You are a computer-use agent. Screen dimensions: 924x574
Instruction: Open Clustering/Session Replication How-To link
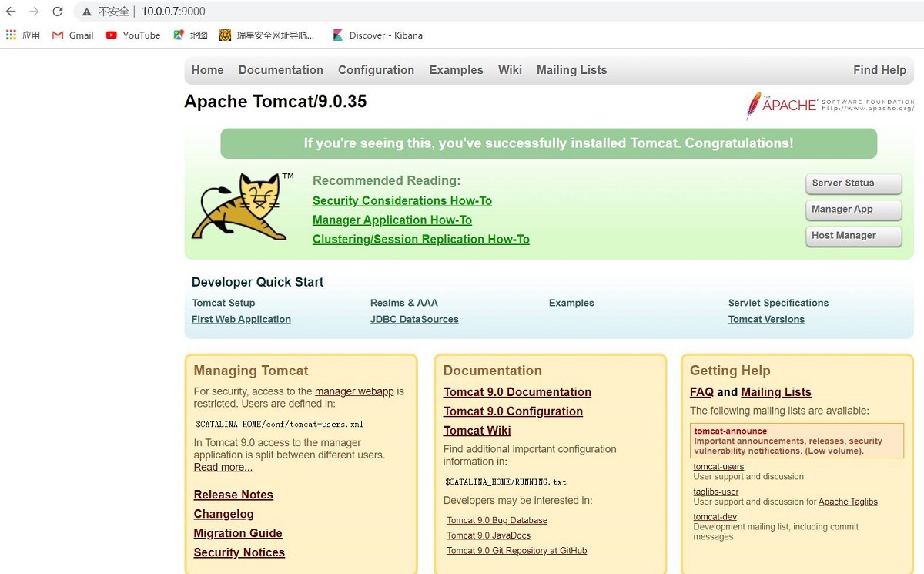point(421,240)
